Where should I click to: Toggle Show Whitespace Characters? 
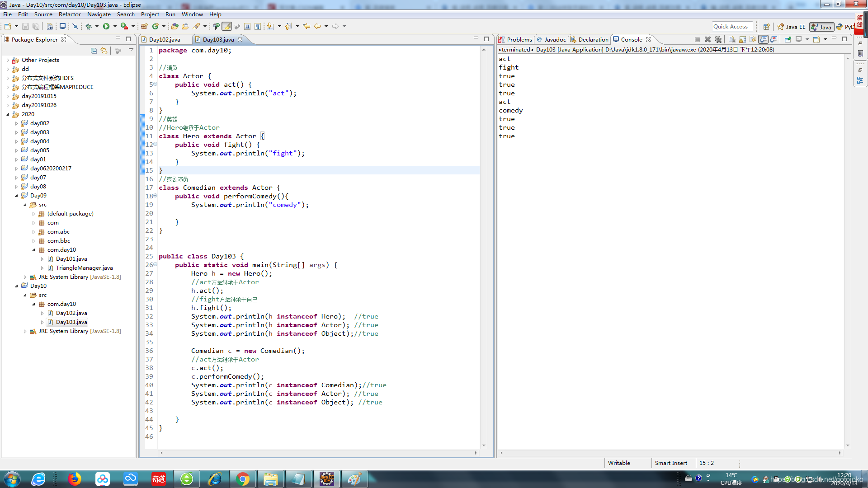(x=258, y=26)
